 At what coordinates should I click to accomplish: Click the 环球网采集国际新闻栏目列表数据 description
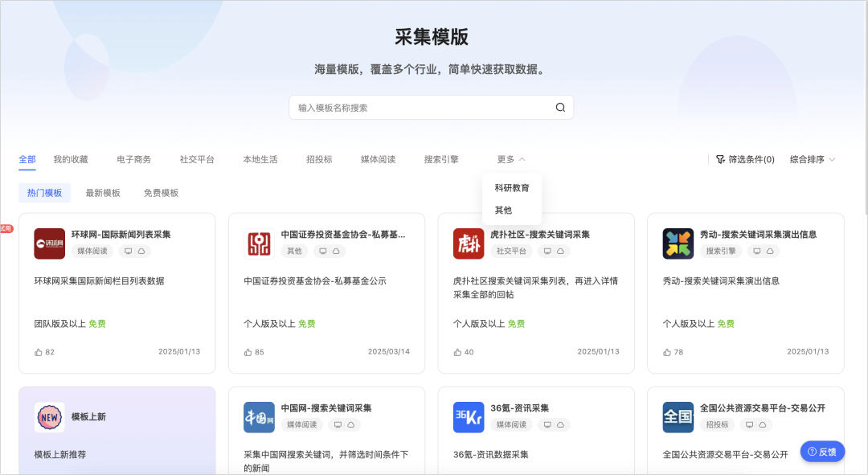(99, 281)
